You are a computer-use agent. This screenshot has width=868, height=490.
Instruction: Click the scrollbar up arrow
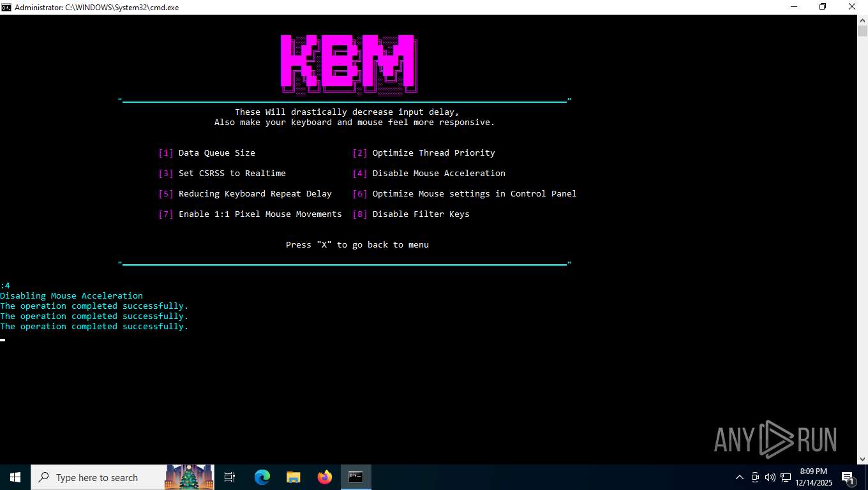pos(862,20)
